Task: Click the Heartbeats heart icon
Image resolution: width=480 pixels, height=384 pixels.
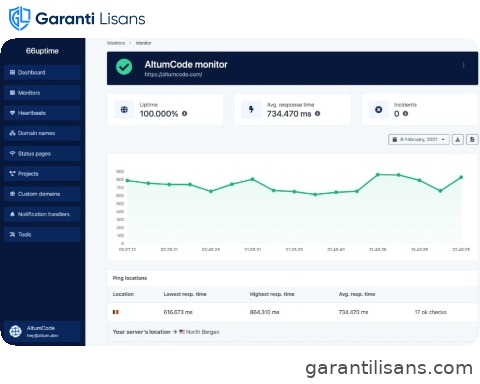Action: point(12,113)
